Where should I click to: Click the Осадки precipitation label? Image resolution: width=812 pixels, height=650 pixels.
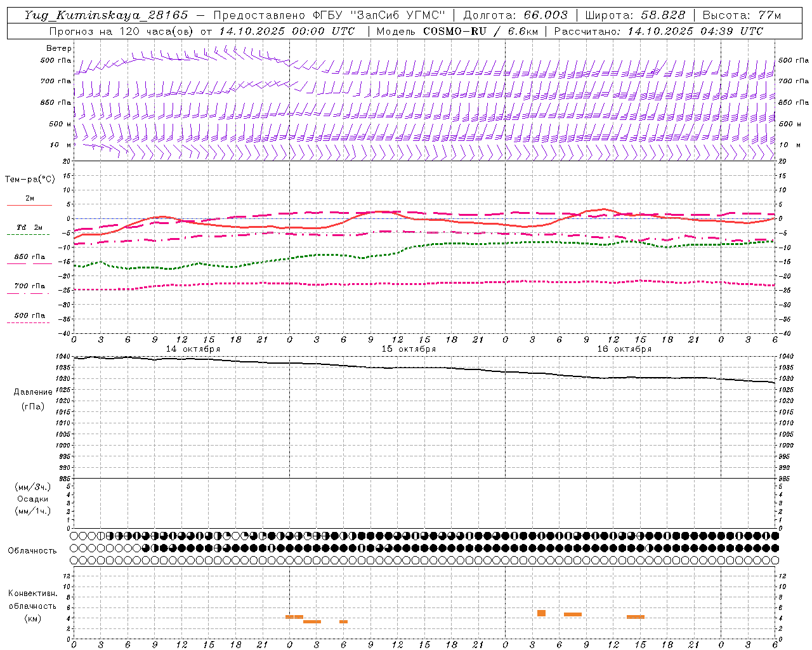[33, 499]
